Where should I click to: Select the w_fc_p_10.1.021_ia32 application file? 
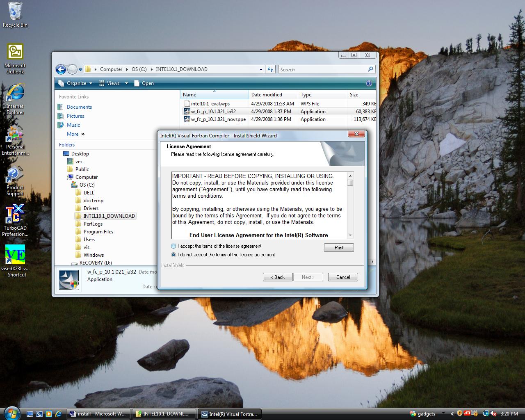(213, 112)
